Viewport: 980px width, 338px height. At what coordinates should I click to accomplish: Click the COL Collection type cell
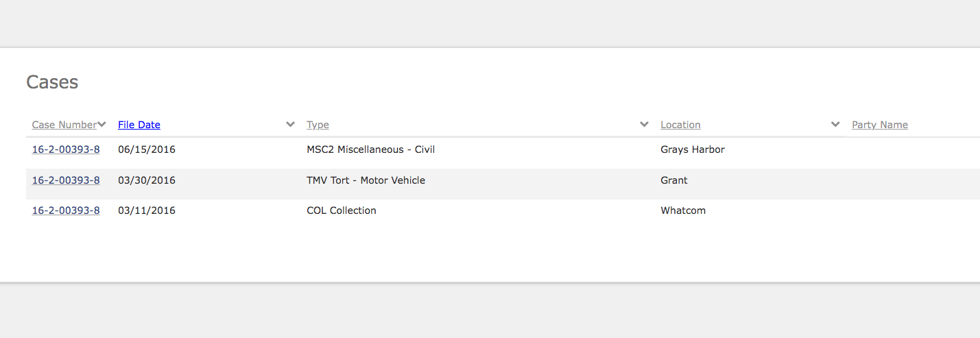[x=342, y=210]
